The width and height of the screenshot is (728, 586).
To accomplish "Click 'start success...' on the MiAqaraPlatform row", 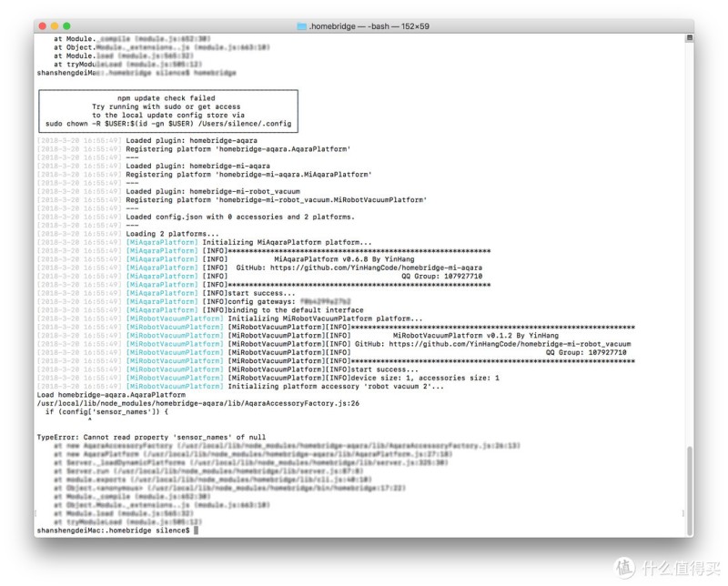I will [x=261, y=293].
